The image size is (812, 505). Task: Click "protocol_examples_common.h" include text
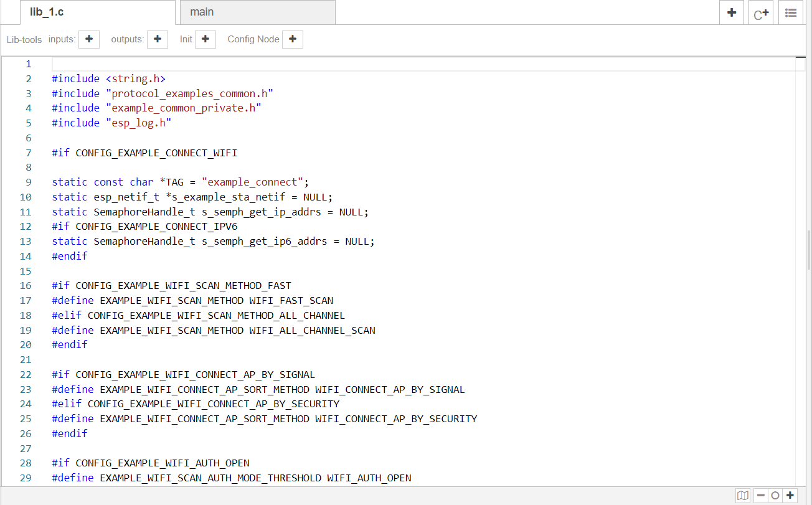point(190,93)
